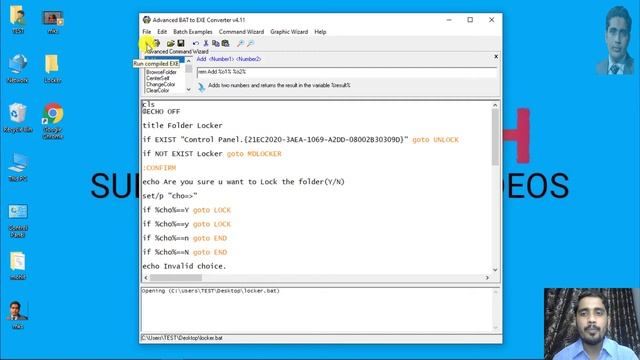Screen dimensions: 640x360
Task: Click the code editor scroll-down arrow
Action: coord(495,270)
